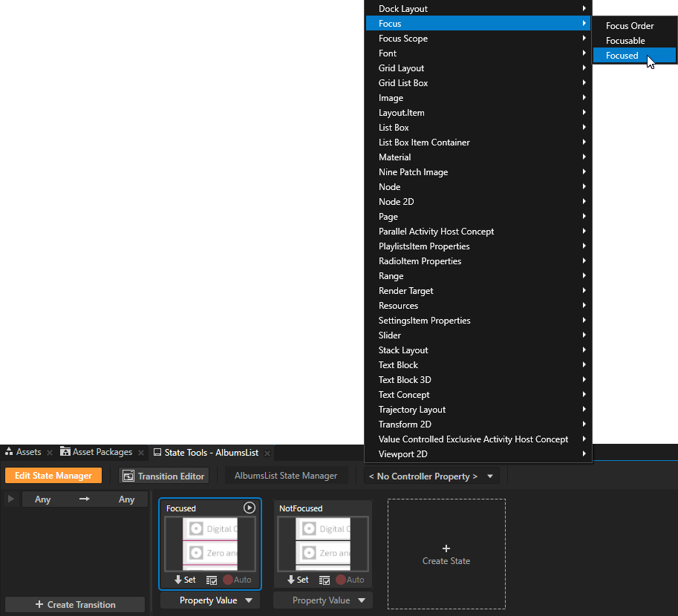Click Set icon on Focused state

(185, 580)
